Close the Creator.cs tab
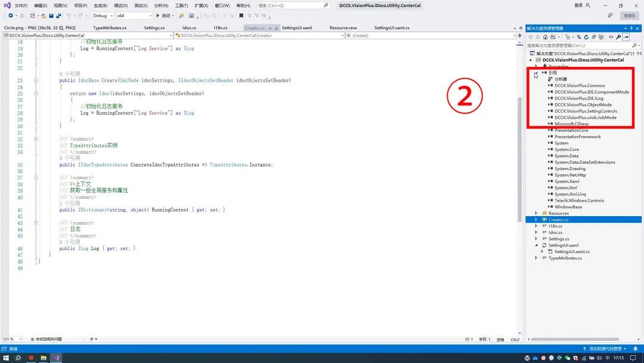This screenshot has height=363, width=644. point(277,28)
